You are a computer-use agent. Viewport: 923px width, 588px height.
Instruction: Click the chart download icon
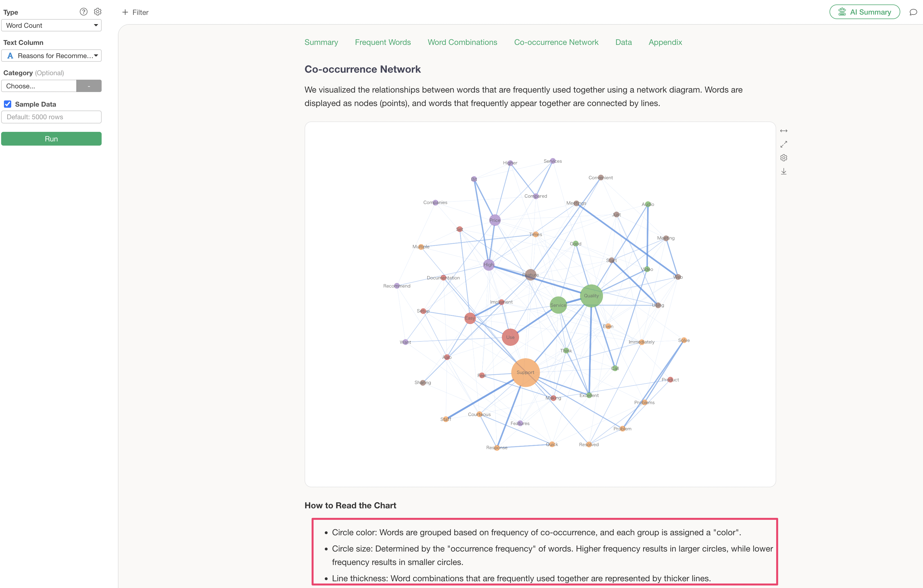(x=783, y=171)
